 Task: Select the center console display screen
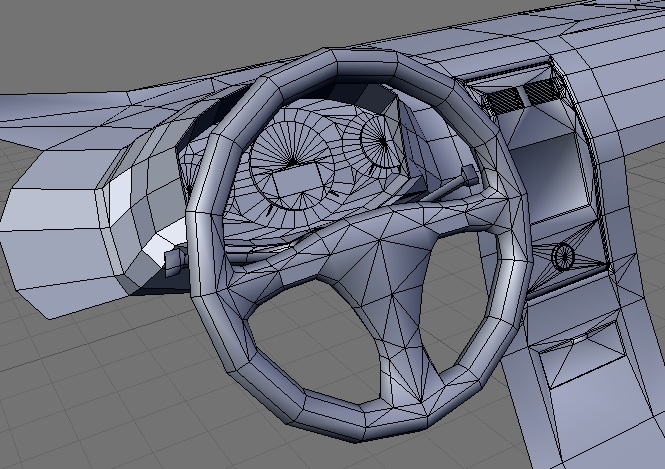tap(551, 176)
